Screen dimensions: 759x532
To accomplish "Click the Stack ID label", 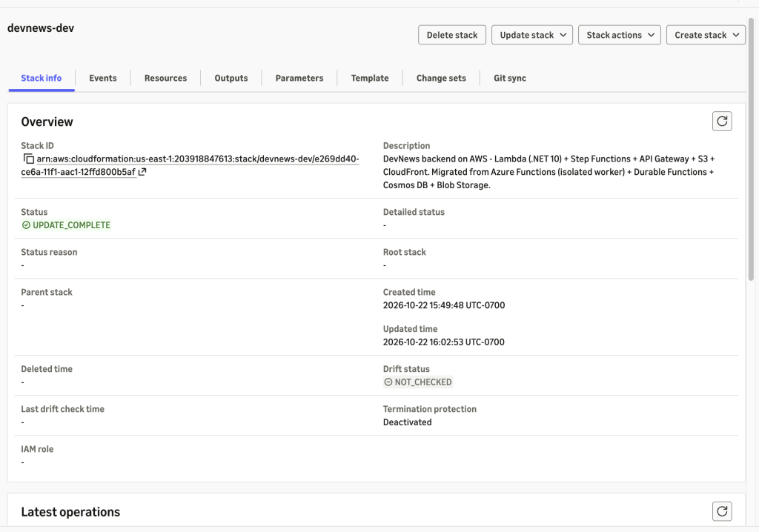I will point(37,146).
